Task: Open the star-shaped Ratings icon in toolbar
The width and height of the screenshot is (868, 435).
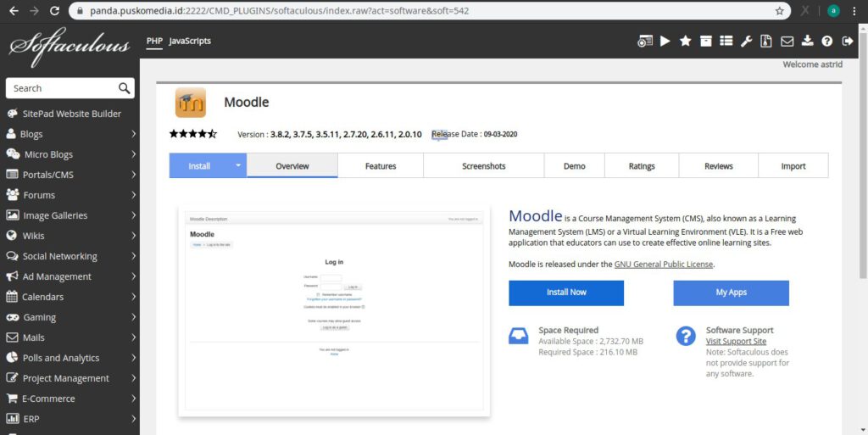Action: click(685, 41)
